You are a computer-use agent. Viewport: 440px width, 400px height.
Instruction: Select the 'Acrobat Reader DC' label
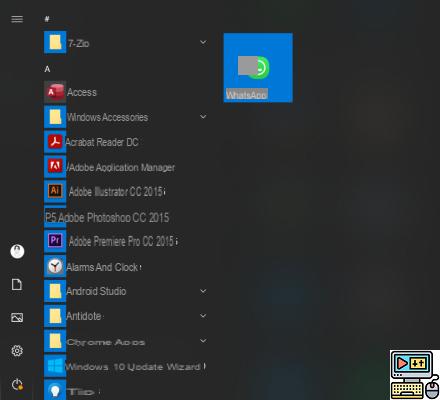[x=102, y=142]
